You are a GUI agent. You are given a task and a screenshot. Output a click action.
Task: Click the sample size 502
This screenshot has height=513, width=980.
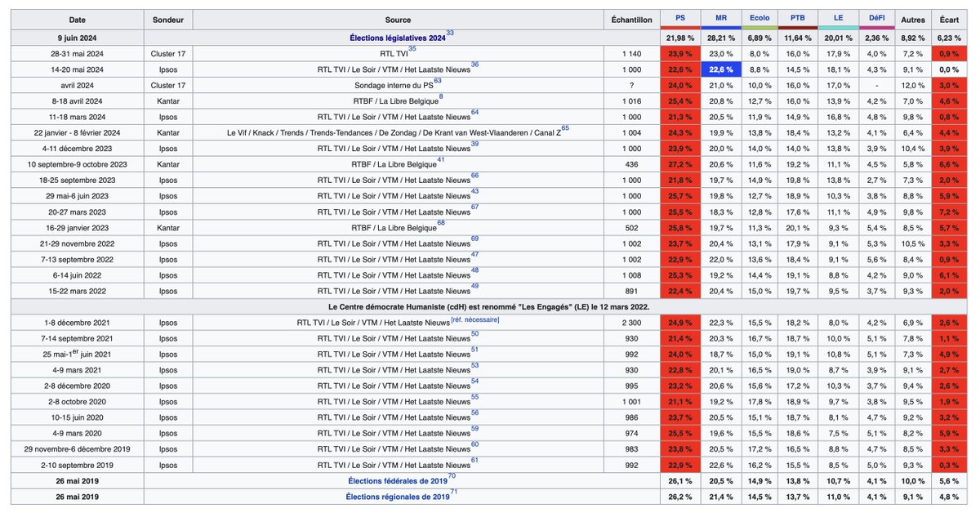(x=631, y=228)
